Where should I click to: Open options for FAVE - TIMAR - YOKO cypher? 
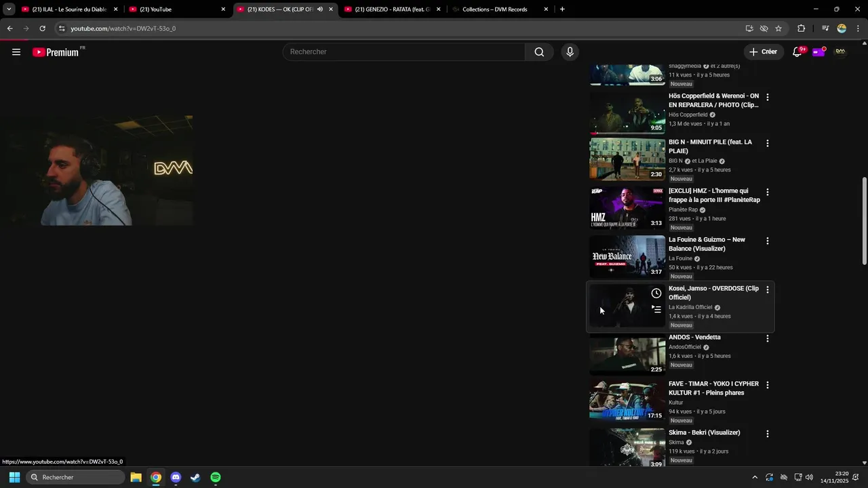(x=767, y=384)
